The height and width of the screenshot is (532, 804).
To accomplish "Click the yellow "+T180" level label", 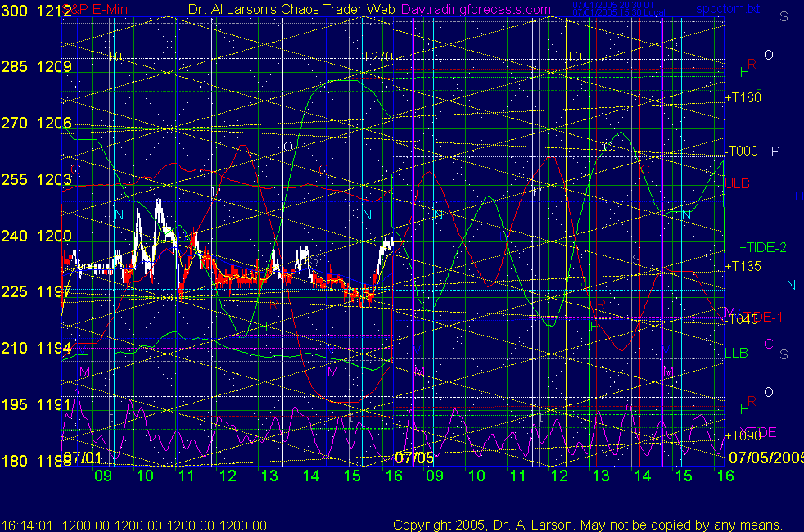I will [743, 98].
